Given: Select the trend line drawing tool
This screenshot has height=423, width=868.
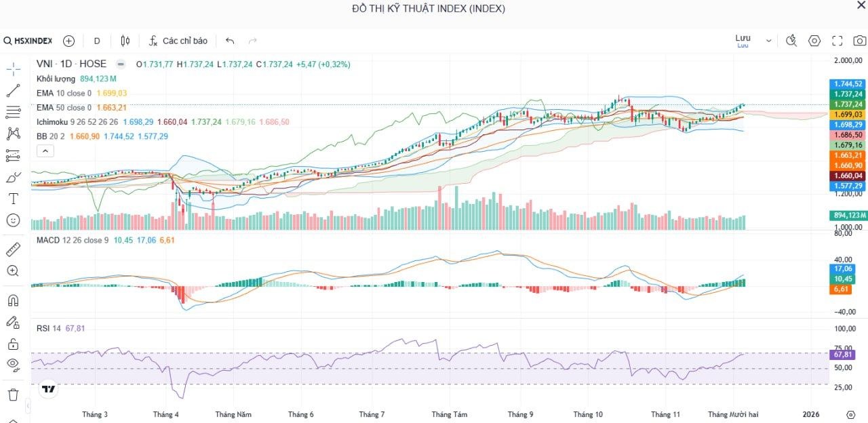Looking at the screenshot, I should tap(14, 89).
